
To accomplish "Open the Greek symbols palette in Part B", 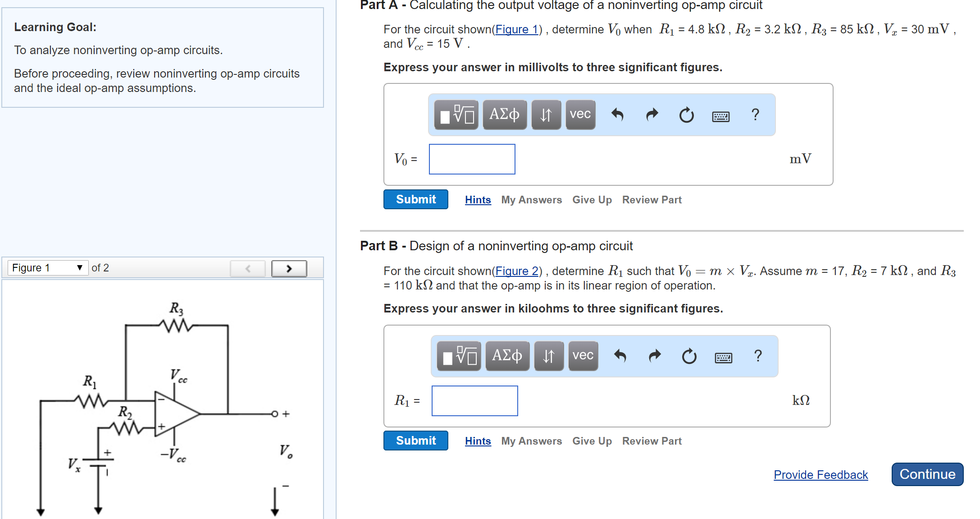I will pos(507,356).
